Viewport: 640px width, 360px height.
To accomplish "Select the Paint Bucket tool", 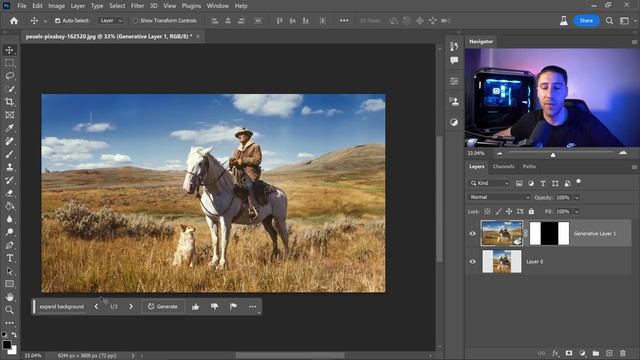I will point(9,206).
